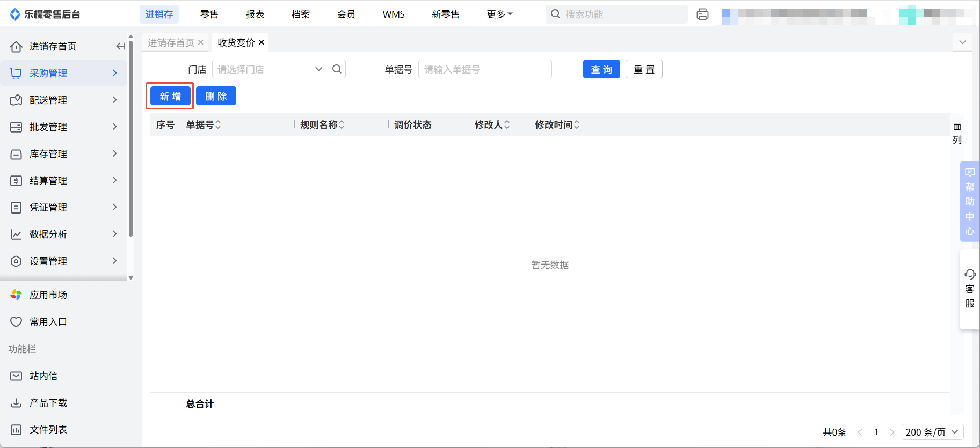
Task: Click the 新增 button
Action: pos(170,97)
